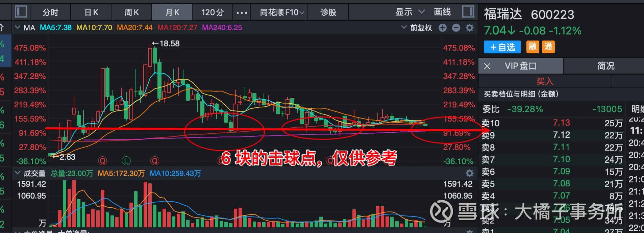Collapse the 成交量 volume panel
The image size is (644, 233).
click(x=18, y=173)
